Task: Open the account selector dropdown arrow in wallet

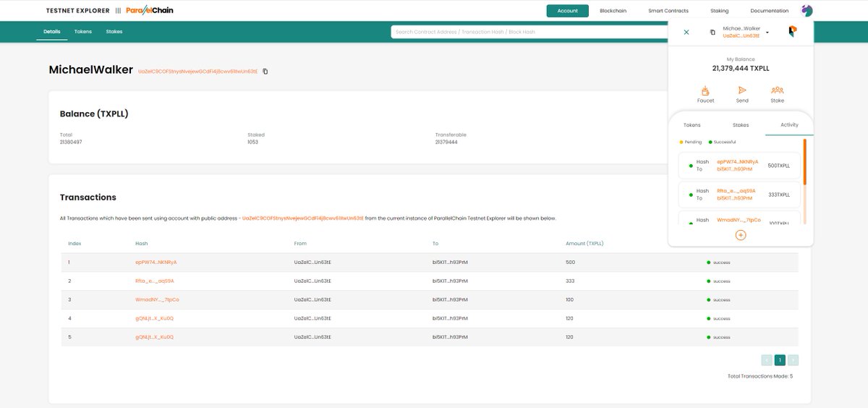Action: tap(767, 32)
